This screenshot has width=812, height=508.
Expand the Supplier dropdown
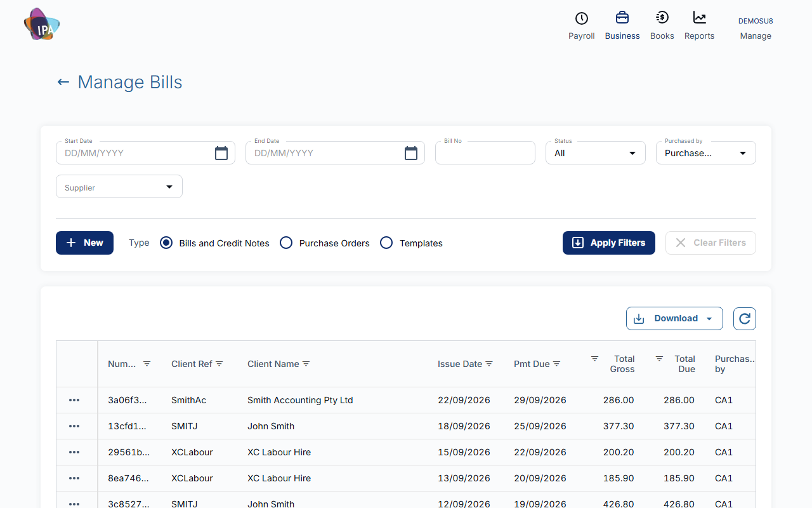pyautogui.click(x=119, y=187)
